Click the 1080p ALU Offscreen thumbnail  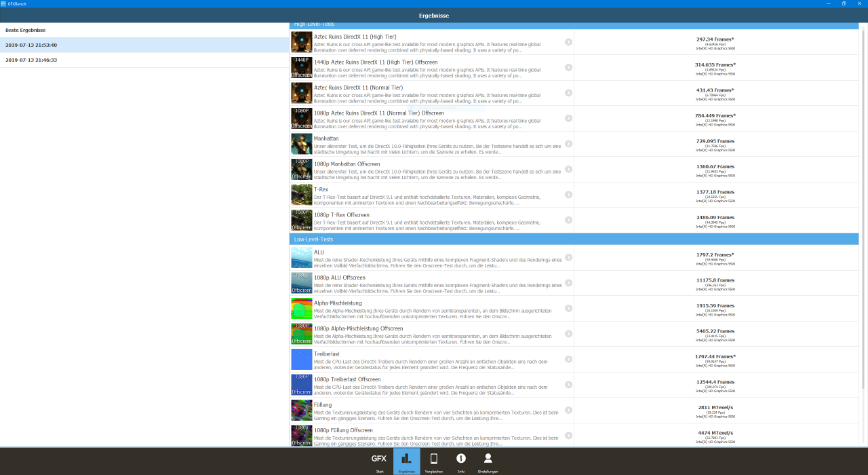click(x=302, y=283)
